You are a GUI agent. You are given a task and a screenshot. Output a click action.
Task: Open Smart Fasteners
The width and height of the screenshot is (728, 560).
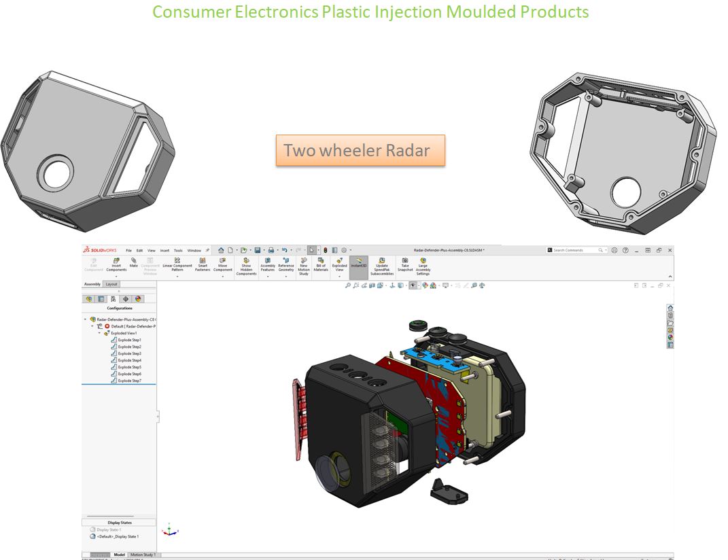[x=203, y=264]
